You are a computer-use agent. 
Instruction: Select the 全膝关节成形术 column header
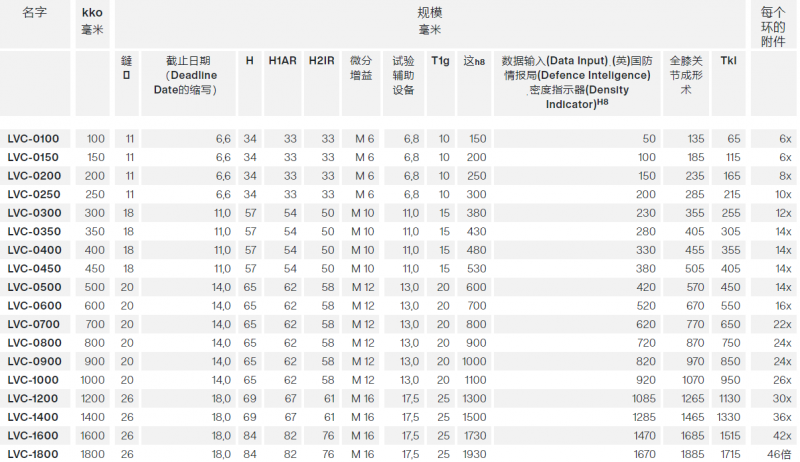[685, 75]
